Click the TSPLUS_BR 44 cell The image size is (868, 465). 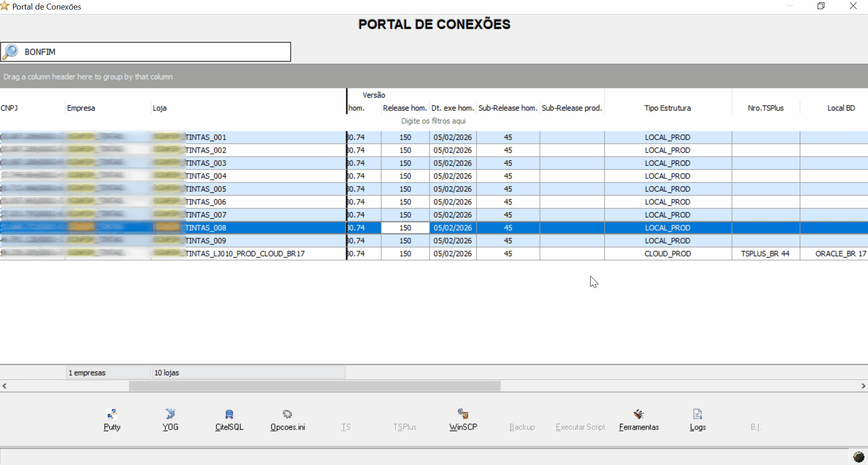765,254
